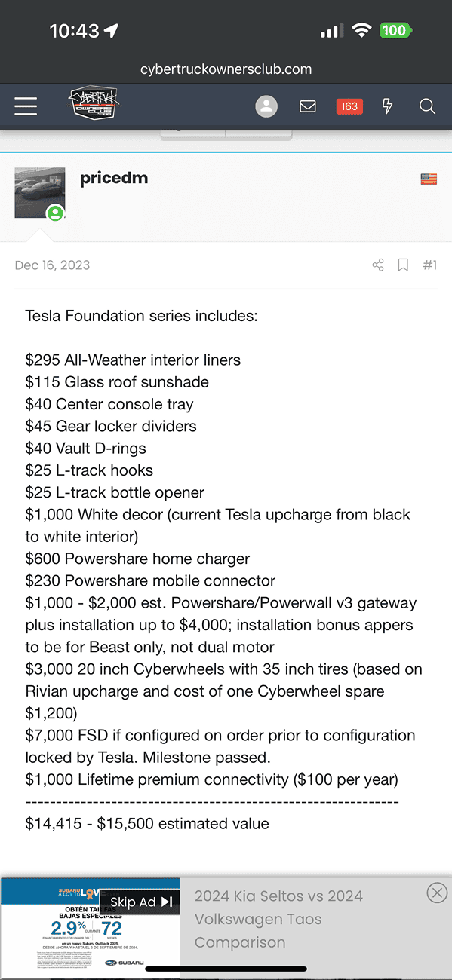
Task: Open the forum search magnifier
Action: click(427, 106)
